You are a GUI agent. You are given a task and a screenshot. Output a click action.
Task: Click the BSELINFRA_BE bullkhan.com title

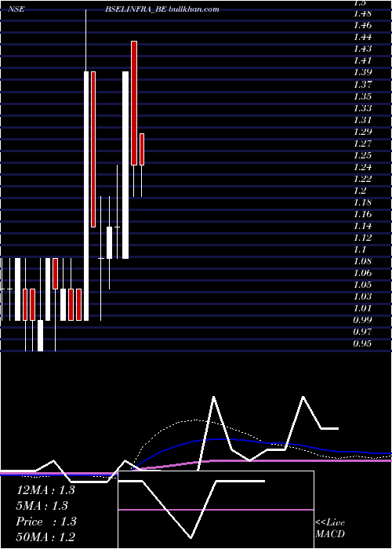pos(162,9)
